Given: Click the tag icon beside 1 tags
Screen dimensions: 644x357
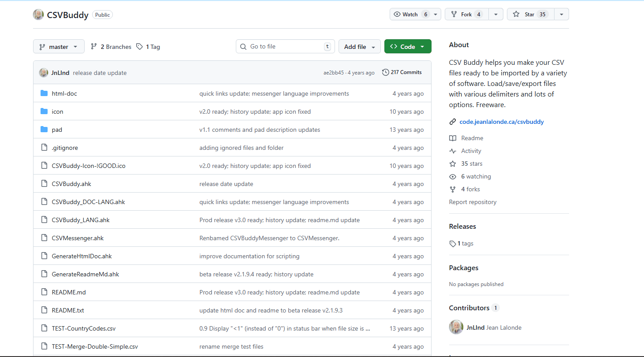Looking at the screenshot, I should pyautogui.click(x=453, y=243).
